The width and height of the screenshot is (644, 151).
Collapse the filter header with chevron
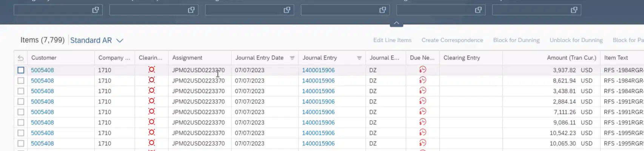396,23
